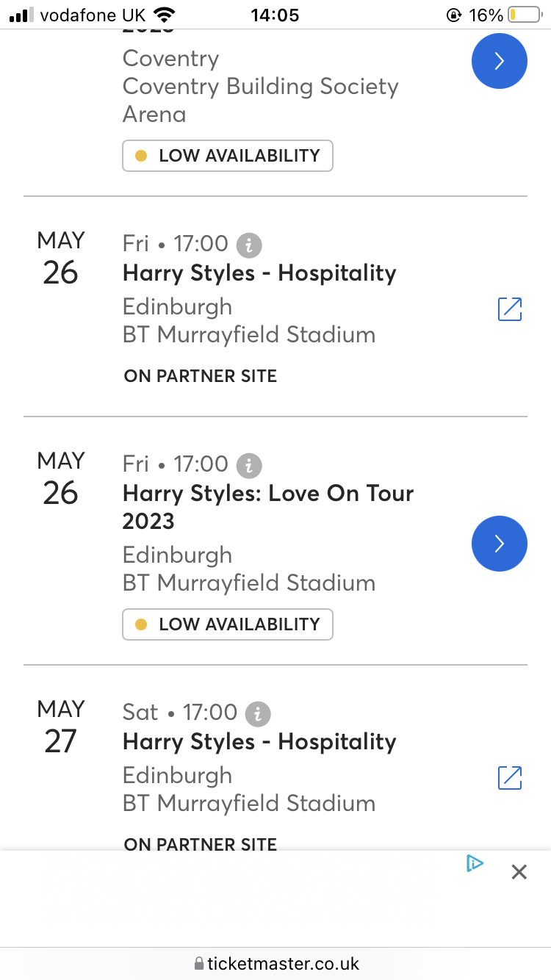Show info for May 26 Hospitality event time
This screenshot has height=980, width=551.
[250, 245]
